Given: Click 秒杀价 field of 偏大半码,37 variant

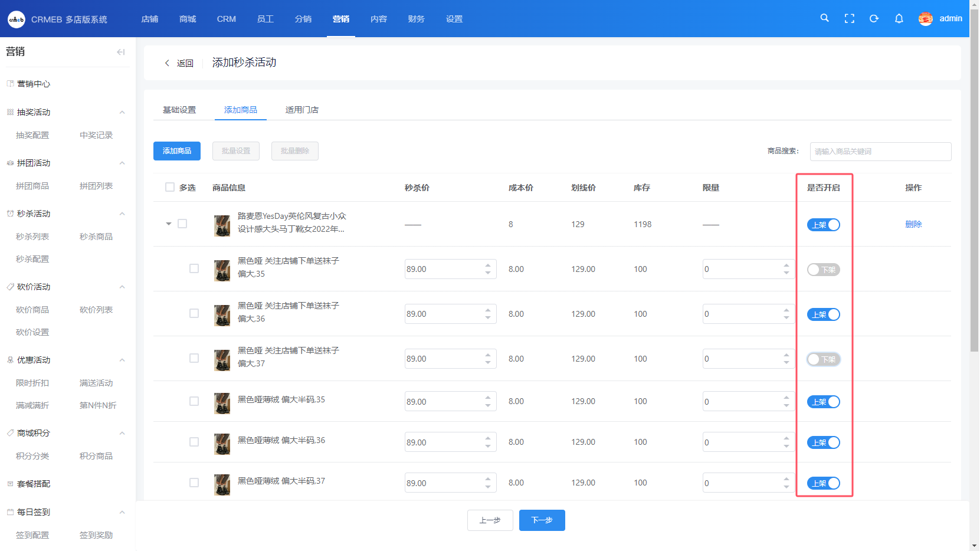Looking at the screenshot, I should [451, 483].
